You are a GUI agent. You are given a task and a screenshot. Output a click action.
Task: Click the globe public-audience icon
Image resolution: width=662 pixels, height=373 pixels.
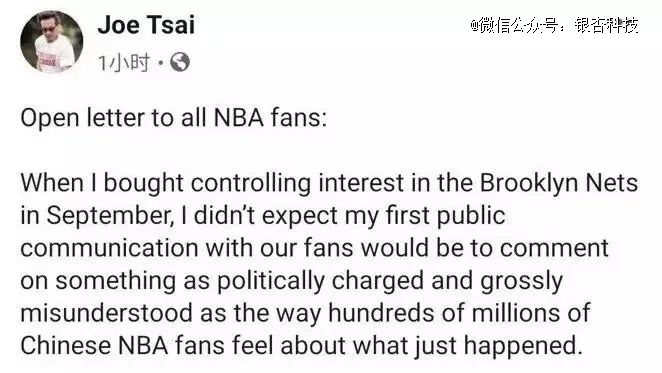180,63
